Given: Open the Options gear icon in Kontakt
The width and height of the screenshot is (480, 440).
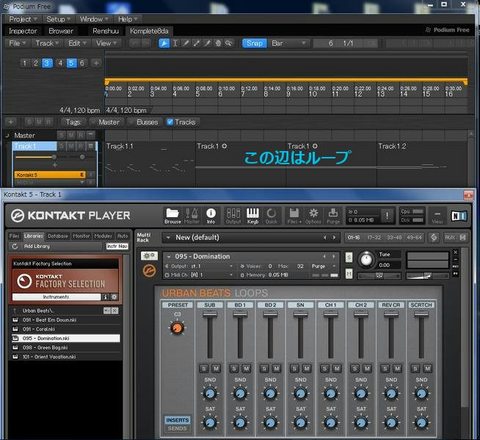Looking at the screenshot, I should (313, 216).
